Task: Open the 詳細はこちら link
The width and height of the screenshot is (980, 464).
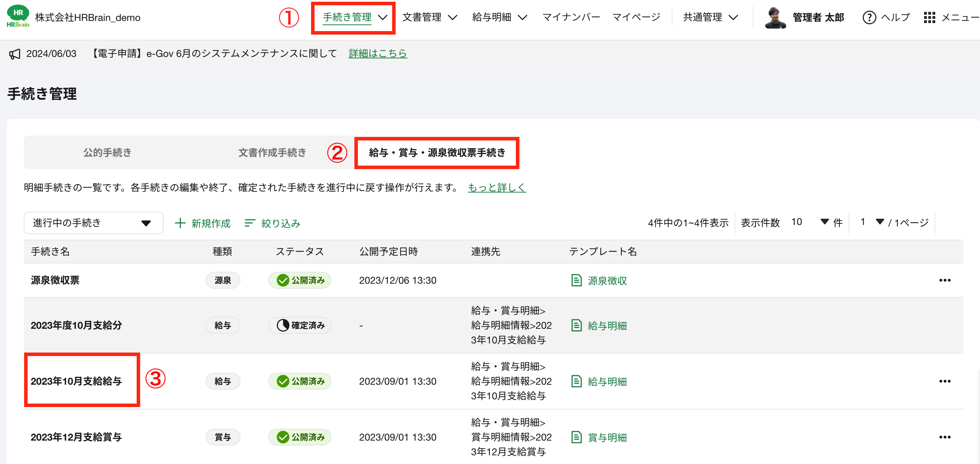Action: tap(377, 53)
